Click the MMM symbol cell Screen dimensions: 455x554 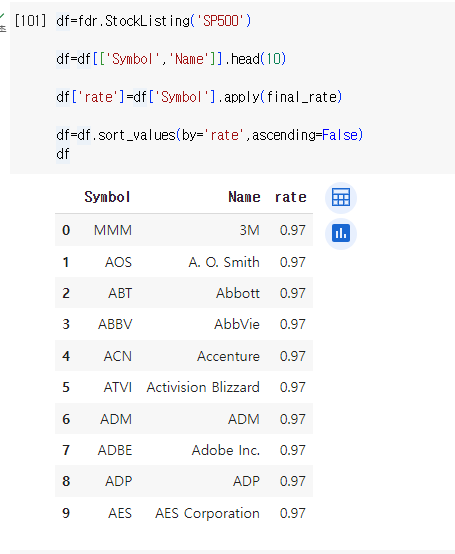[x=113, y=230]
